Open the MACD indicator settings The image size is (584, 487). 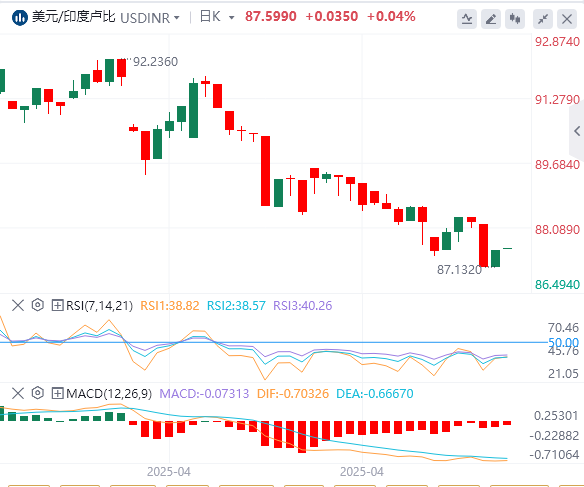(38, 393)
